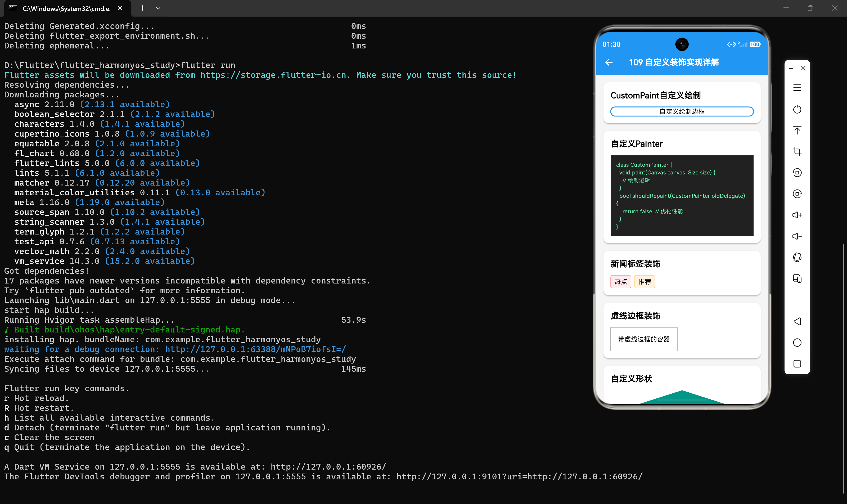Click the dark CustomPainter code block
The height and width of the screenshot is (504, 847).
[682, 196]
